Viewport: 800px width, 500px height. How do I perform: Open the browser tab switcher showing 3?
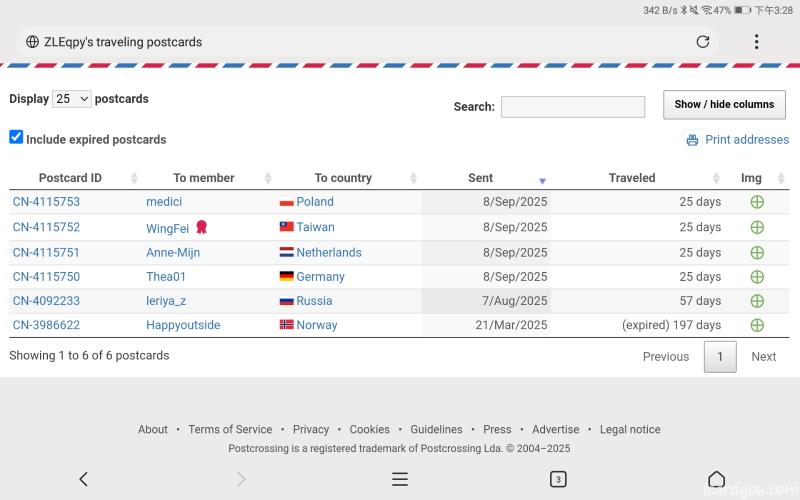(x=558, y=479)
